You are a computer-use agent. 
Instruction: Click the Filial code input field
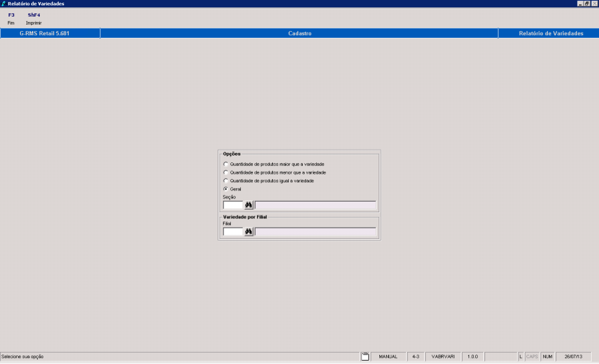click(233, 232)
